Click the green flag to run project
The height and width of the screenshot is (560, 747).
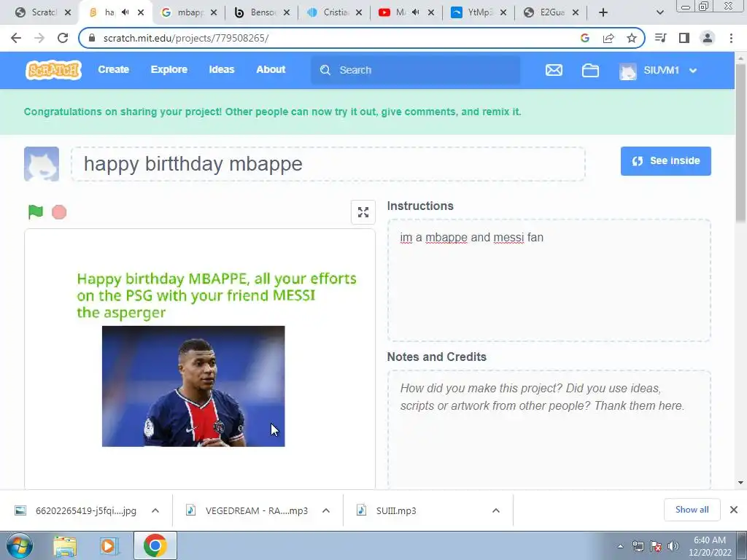36,211
